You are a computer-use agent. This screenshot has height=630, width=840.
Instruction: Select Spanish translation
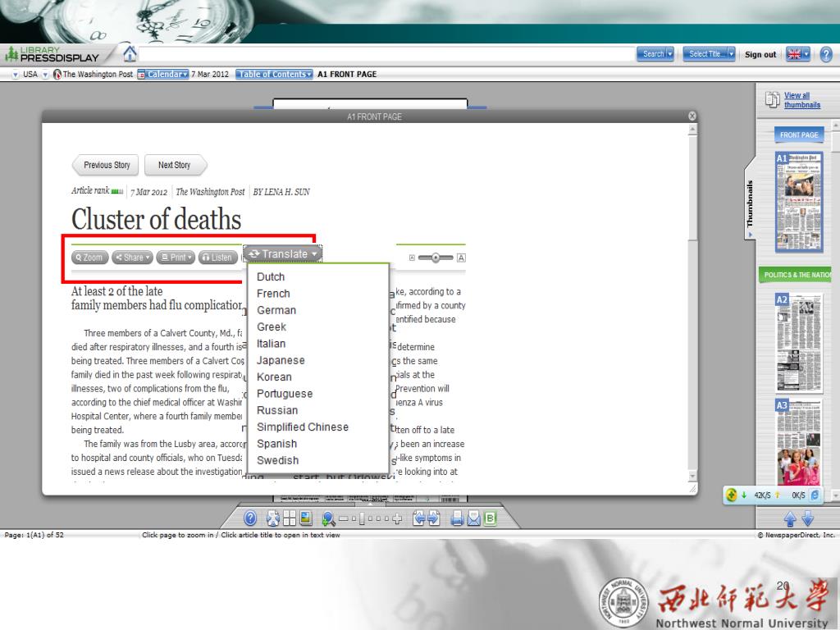(x=276, y=444)
